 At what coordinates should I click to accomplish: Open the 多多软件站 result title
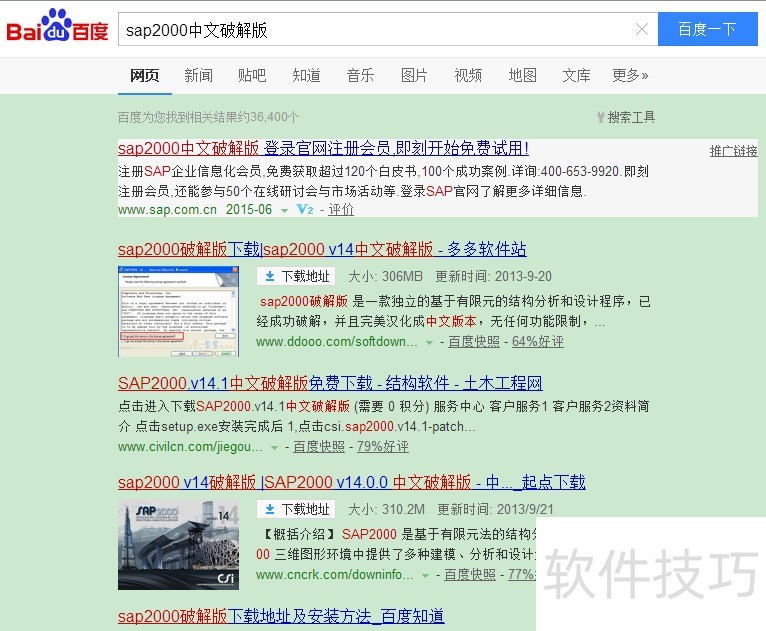coord(322,249)
